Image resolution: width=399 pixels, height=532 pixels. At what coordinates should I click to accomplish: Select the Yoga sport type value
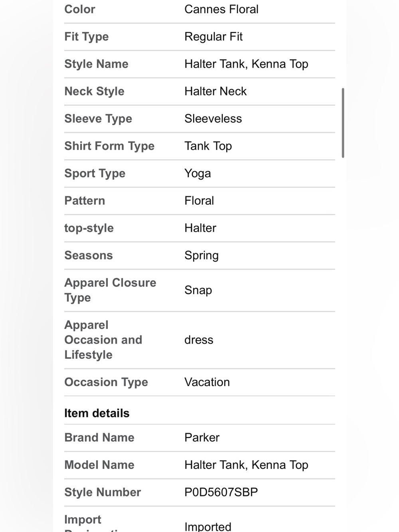[x=198, y=174]
